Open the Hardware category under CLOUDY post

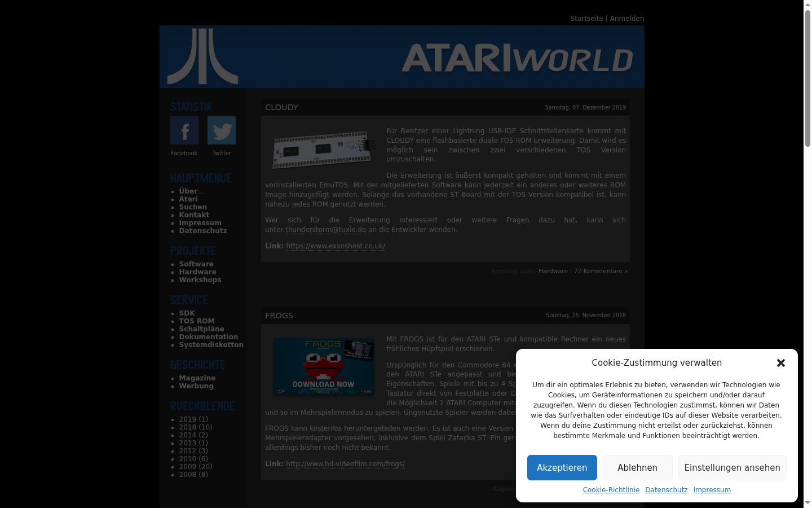(553, 271)
